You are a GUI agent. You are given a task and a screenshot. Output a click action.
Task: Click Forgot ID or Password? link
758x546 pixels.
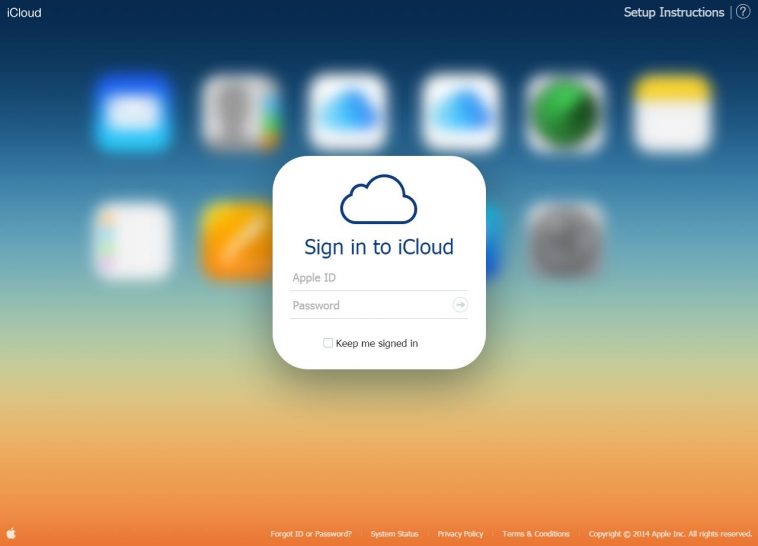click(311, 534)
